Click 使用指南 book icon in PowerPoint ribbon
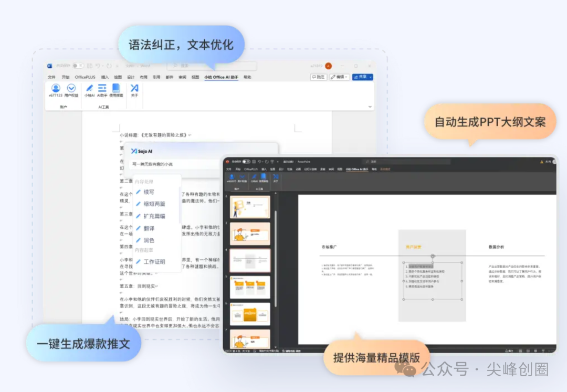Image resolution: width=567 pixels, height=392 pixels. [264, 176]
